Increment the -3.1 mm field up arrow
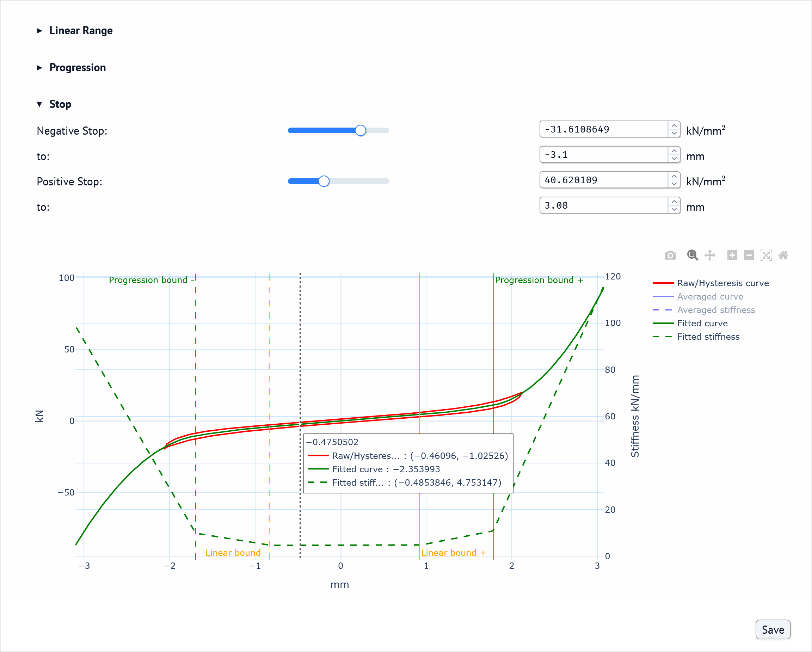This screenshot has height=652, width=812. pyautogui.click(x=674, y=150)
